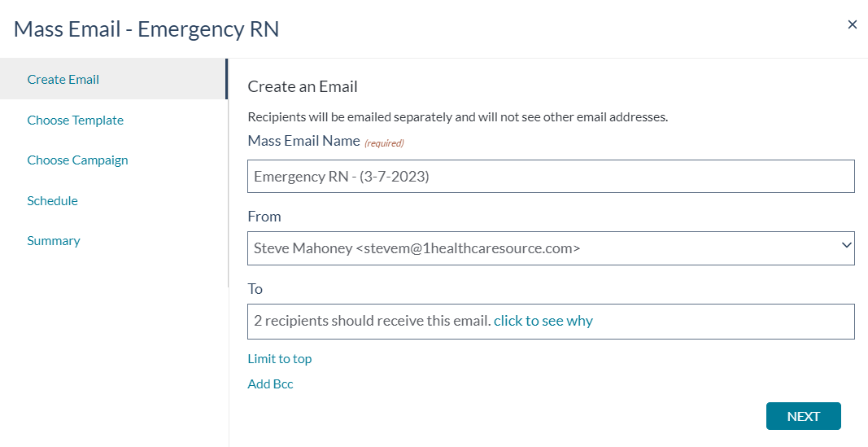Viewport: 868px width, 447px height.
Task: Click the To recipients box
Action: point(551,322)
